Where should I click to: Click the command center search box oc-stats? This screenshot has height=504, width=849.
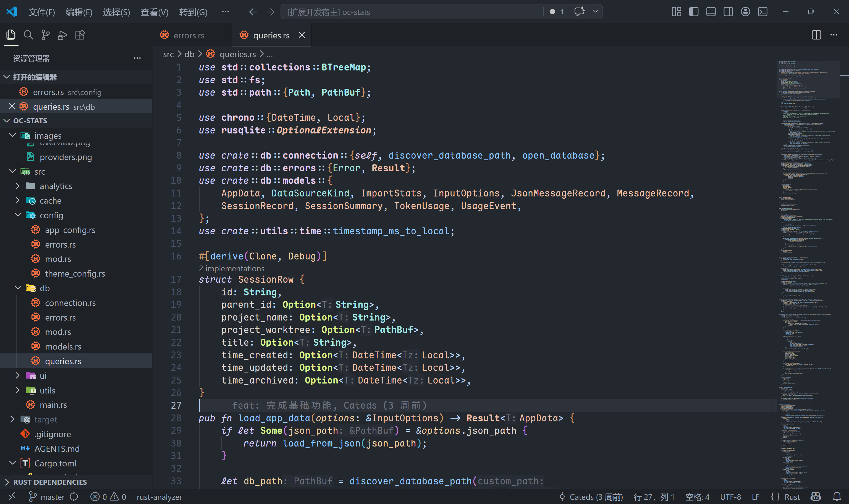(412, 12)
